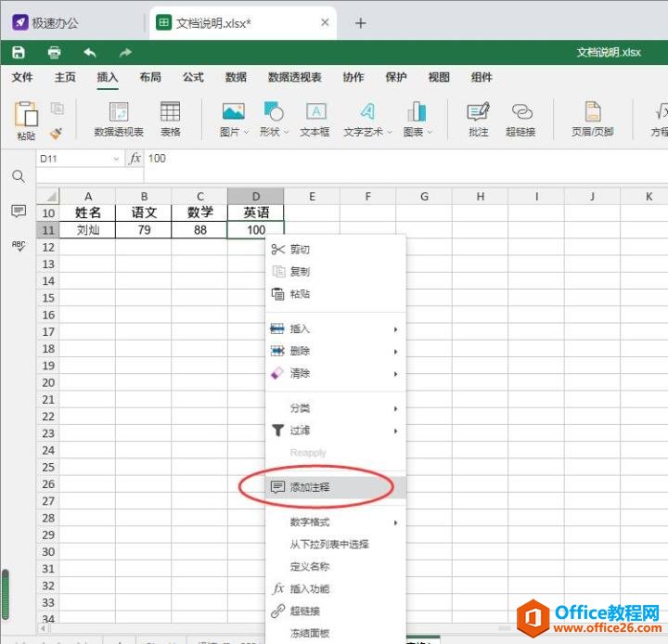Click the 极速办公 app logo tab
The image size is (668, 644).
coord(45,23)
